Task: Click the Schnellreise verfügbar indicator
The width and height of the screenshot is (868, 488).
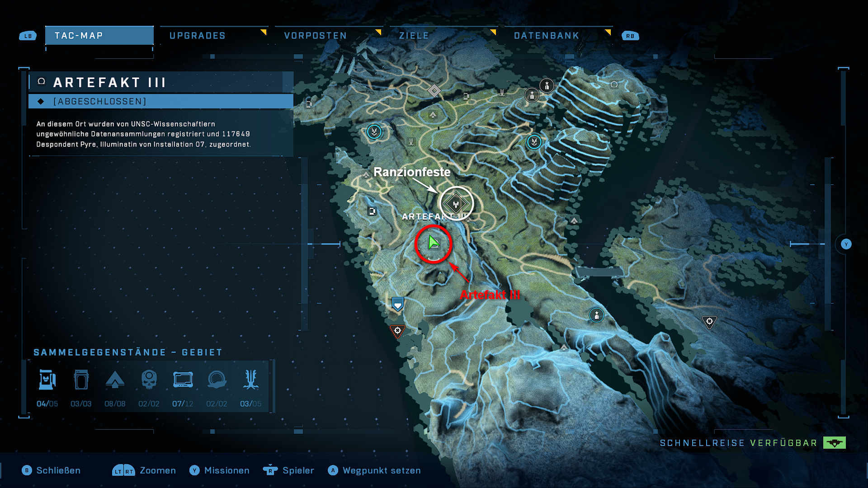Action: [x=753, y=443]
